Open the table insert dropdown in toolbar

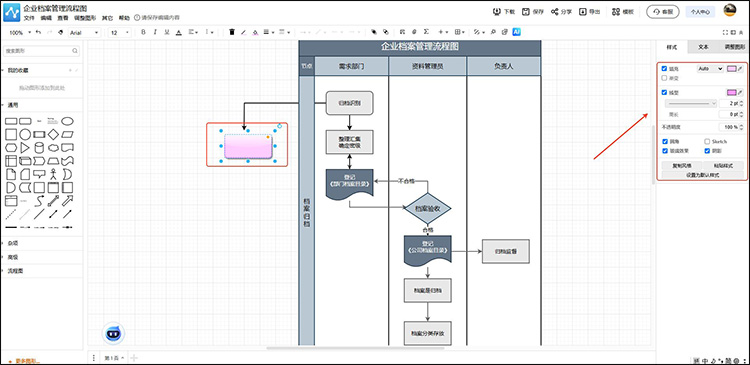[x=460, y=32]
